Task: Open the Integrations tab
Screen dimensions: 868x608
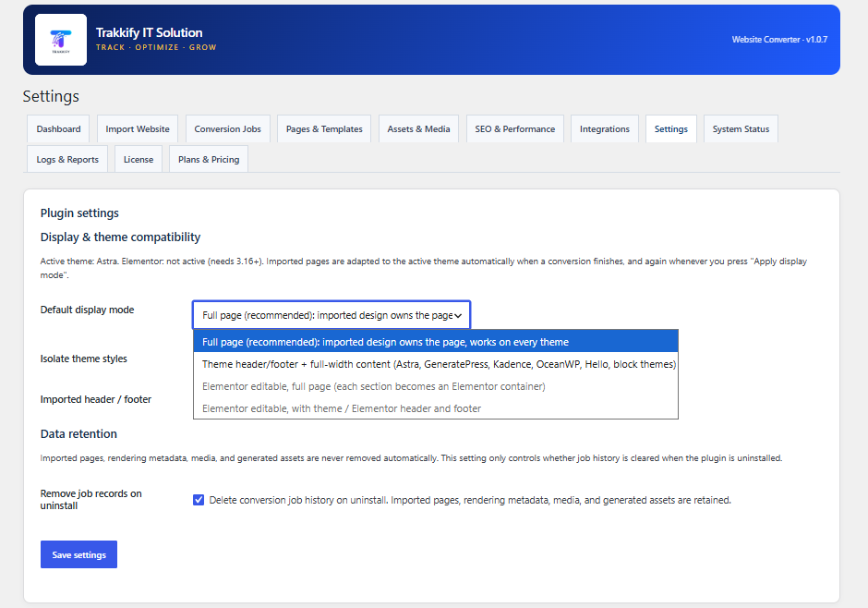Action: [605, 129]
